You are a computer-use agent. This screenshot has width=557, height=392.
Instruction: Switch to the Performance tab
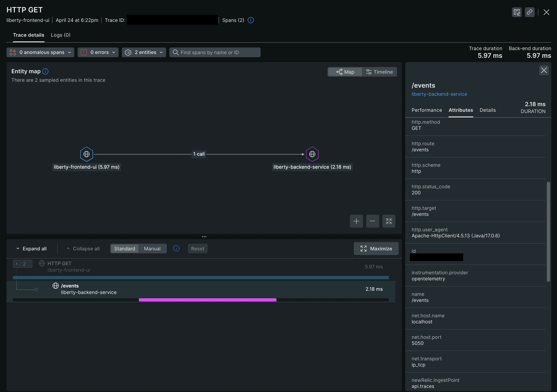click(x=427, y=110)
